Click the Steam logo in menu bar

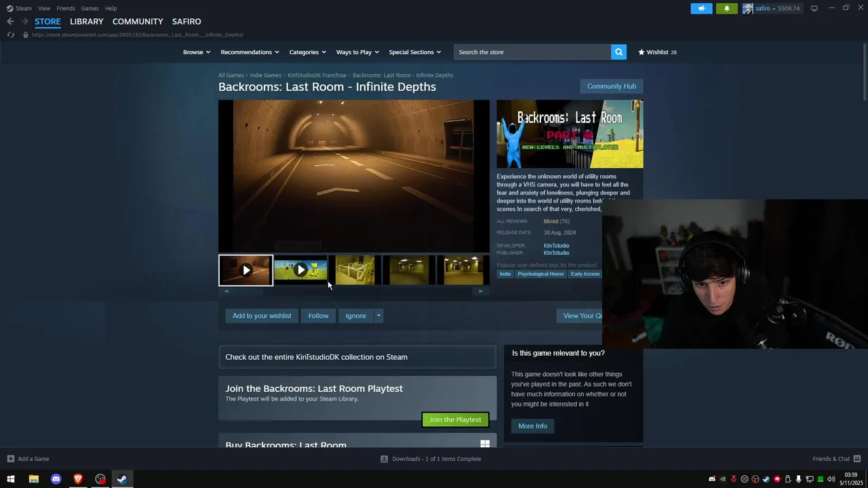(9, 8)
